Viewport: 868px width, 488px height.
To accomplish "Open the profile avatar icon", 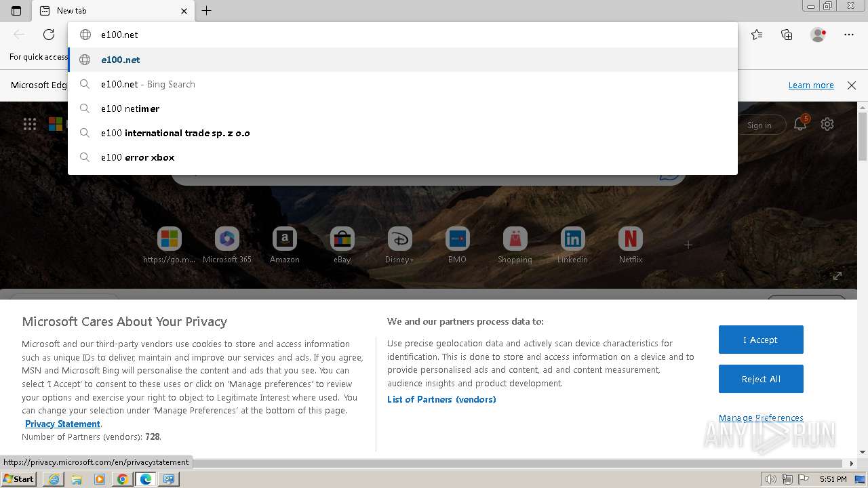I will pyautogui.click(x=818, y=35).
